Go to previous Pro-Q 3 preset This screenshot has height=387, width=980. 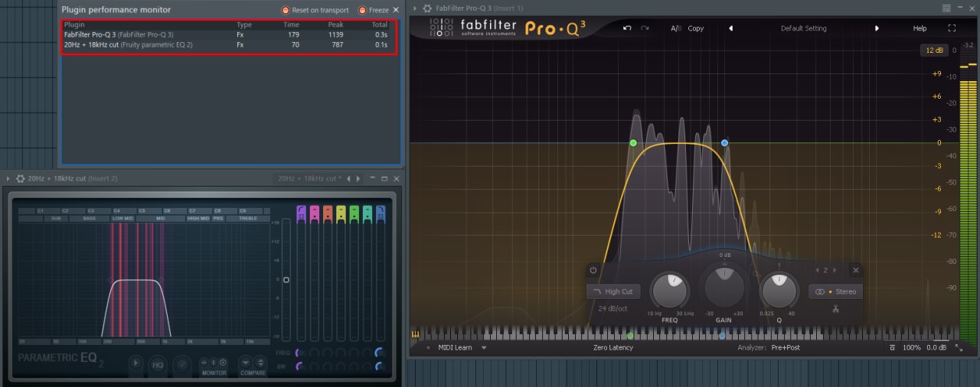(730, 28)
